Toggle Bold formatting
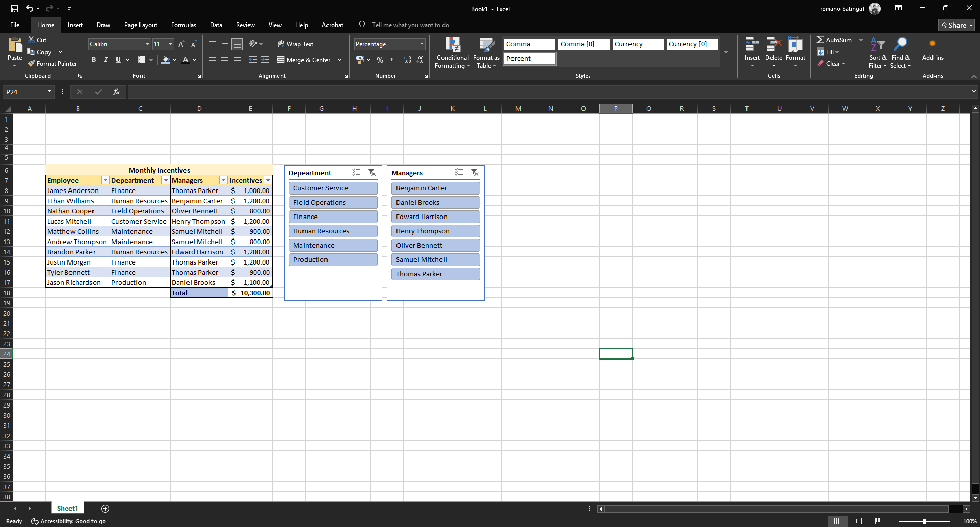Screen dimensions: 980x527 (x=94, y=60)
